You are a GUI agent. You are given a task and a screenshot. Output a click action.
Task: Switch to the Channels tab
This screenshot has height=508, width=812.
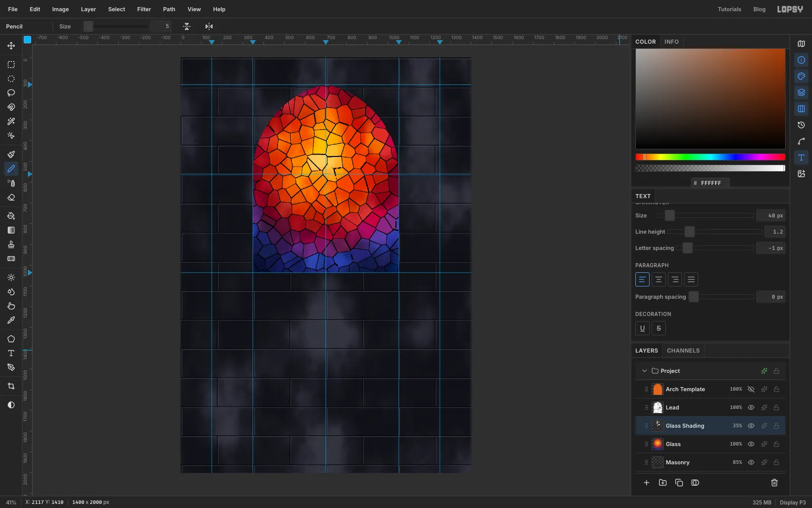point(683,351)
